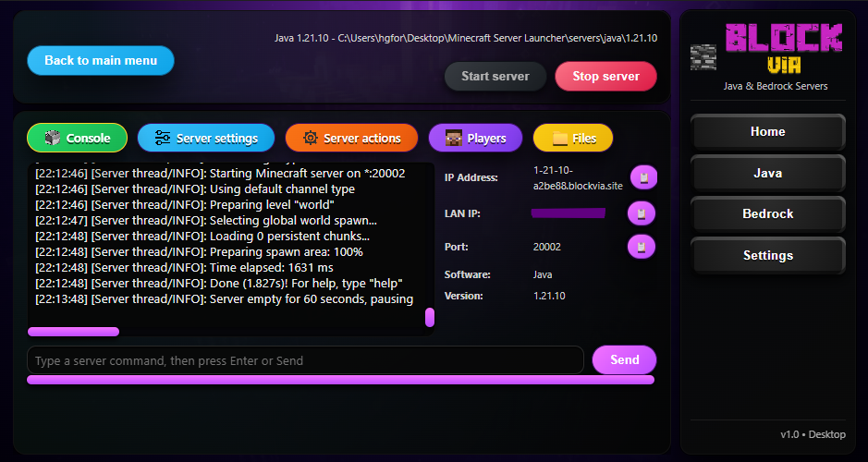Click the log line "Done (1.827s)! For help, type "help""
Viewport: 868px width, 462px height.
pos(219,284)
